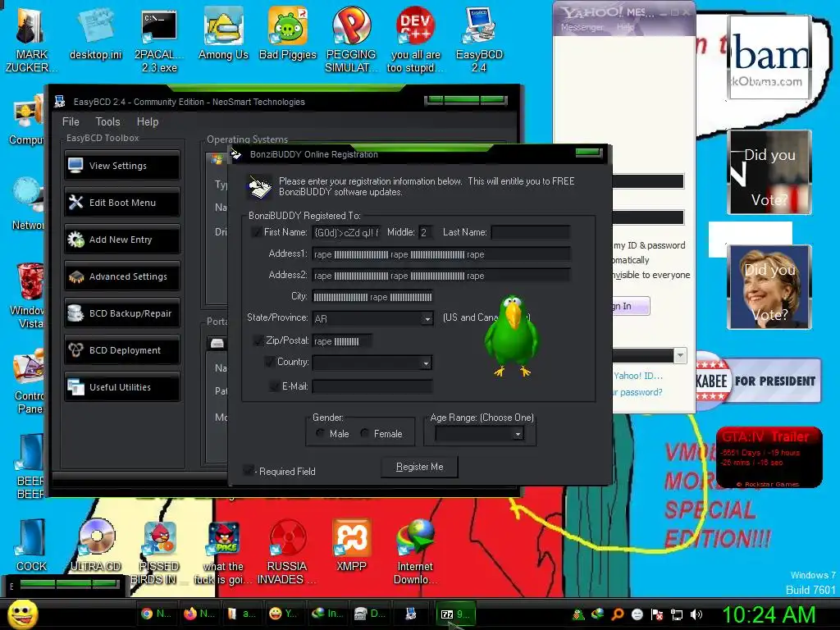Open the Angry Birds Space desktop icon

pyautogui.click(x=223, y=552)
